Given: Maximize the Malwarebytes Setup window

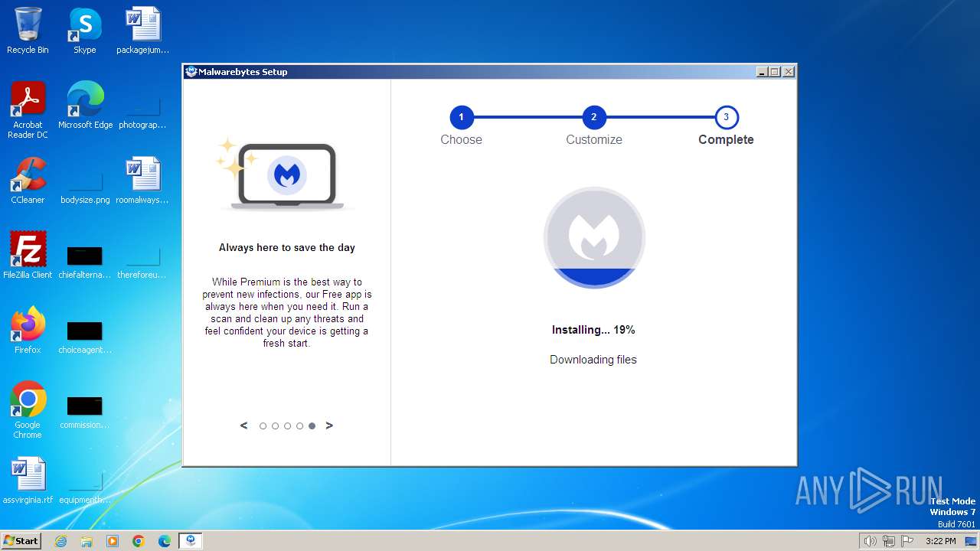Looking at the screenshot, I should [775, 72].
